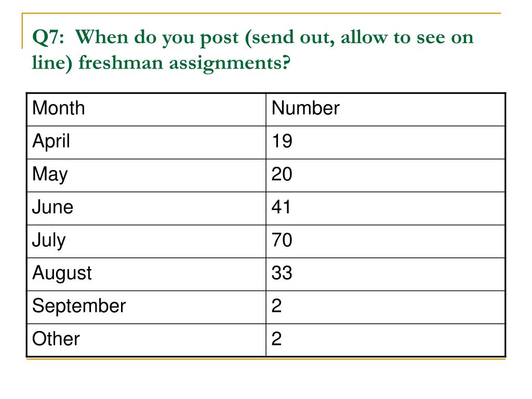
Task: Click the "May" month cell
Action: (50, 175)
